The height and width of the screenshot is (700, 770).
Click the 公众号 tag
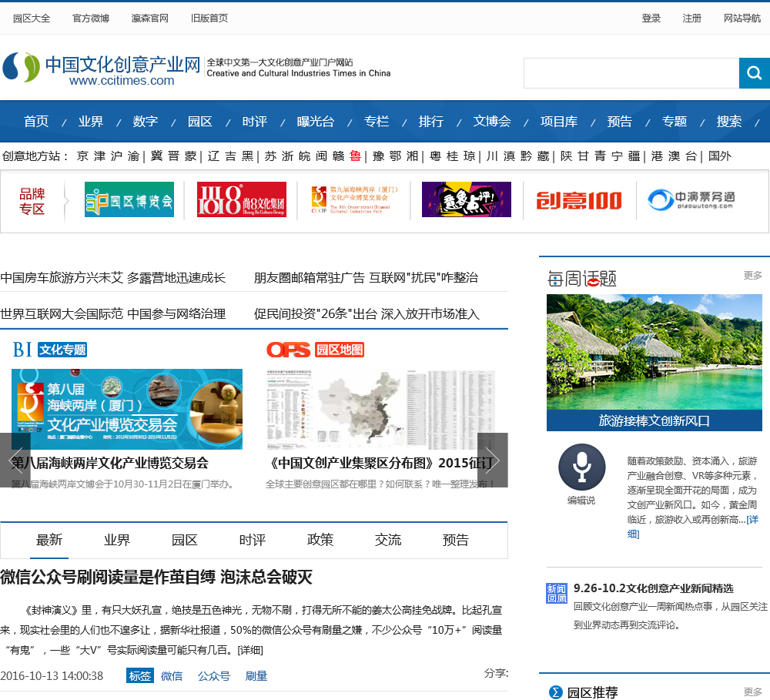[213, 676]
